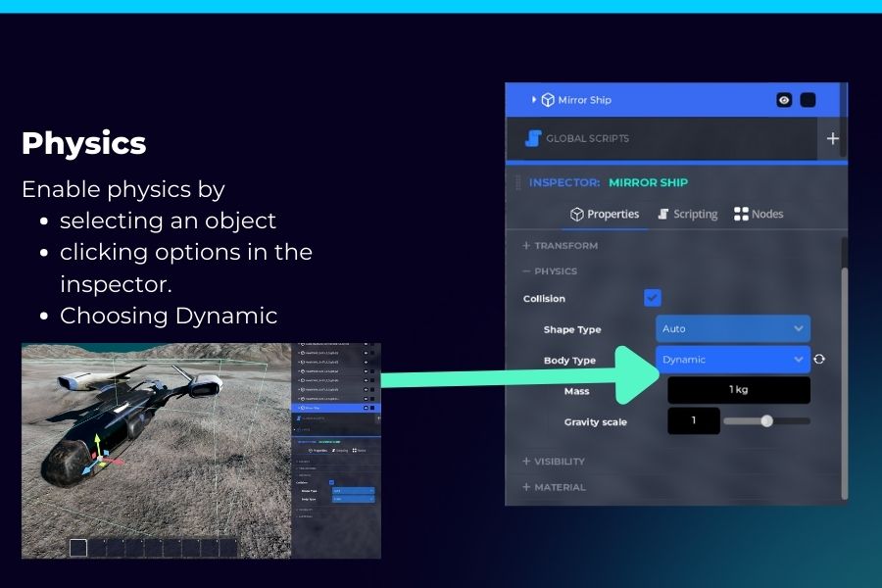This screenshot has height=588, width=882.
Task: Add a new global script with plus
Action: tap(832, 138)
